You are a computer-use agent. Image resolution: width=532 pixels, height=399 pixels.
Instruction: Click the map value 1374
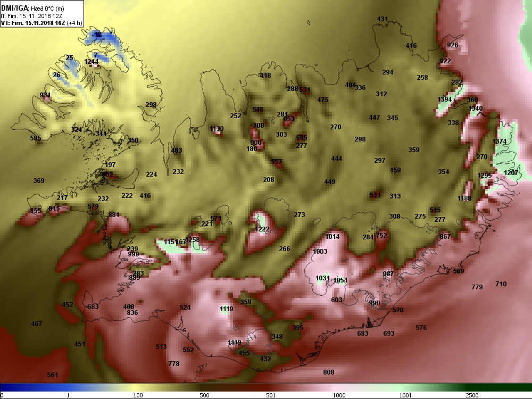point(500,141)
